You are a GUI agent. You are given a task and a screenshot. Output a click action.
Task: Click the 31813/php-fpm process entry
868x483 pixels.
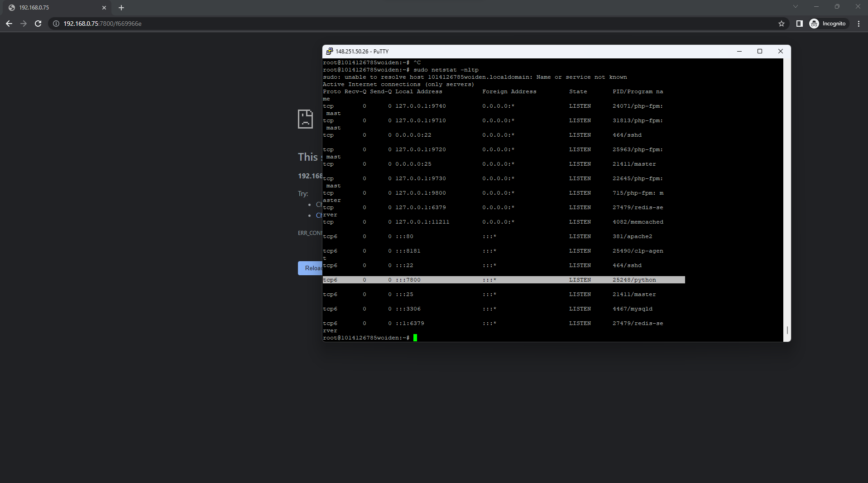click(x=638, y=120)
